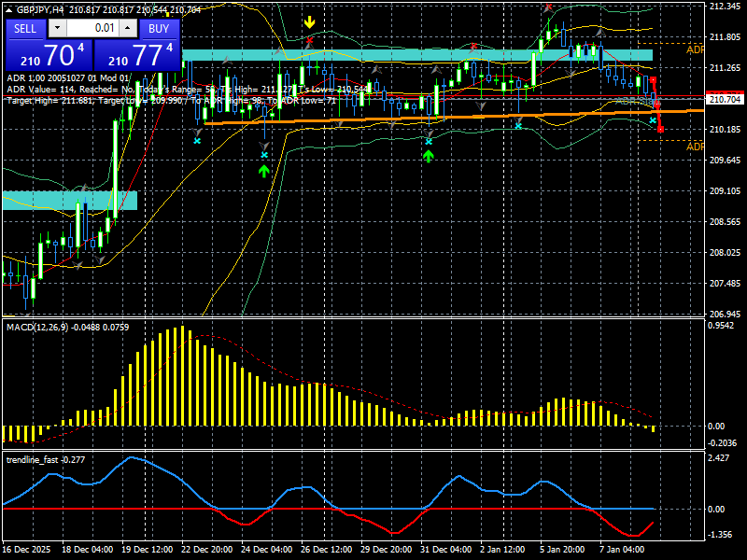Click the ADR 1,00 20051027 text line
Screen dimensions: 747x560
tap(67, 77)
